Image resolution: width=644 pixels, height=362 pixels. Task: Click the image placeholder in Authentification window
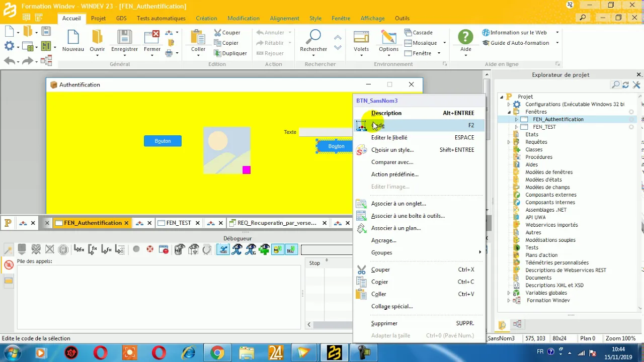point(226,150)
